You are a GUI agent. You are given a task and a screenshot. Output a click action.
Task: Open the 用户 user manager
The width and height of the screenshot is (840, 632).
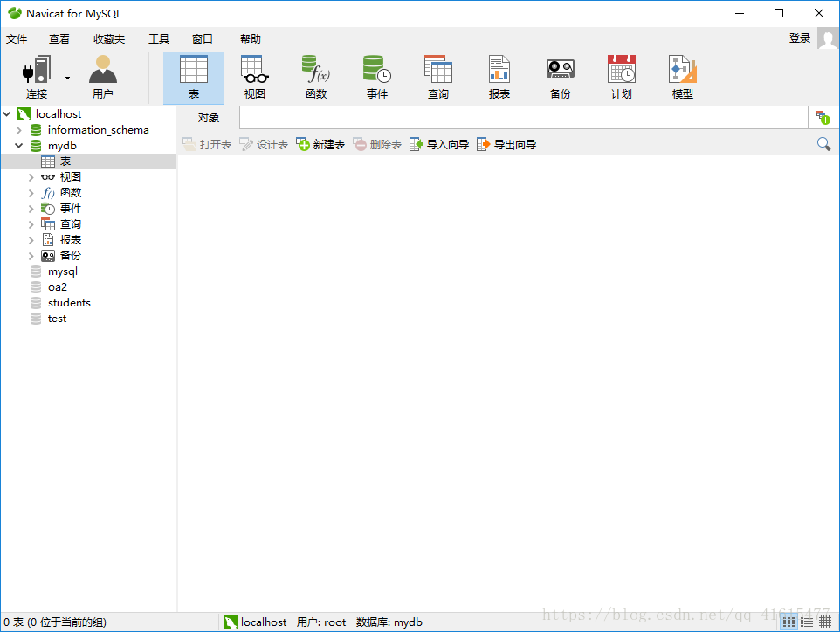102,78
